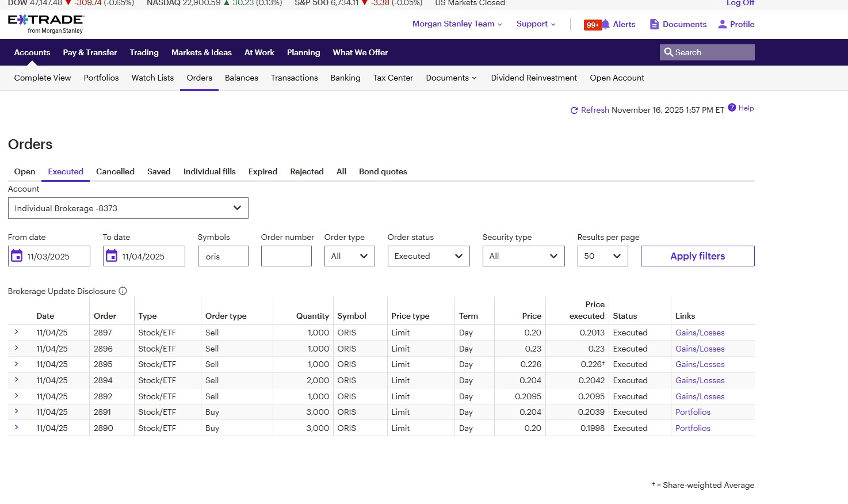The width and height of the screenshot is (848, 504).
Task: Click the Profile person icon
Action: pyautogui.click(x=722, y=24)
